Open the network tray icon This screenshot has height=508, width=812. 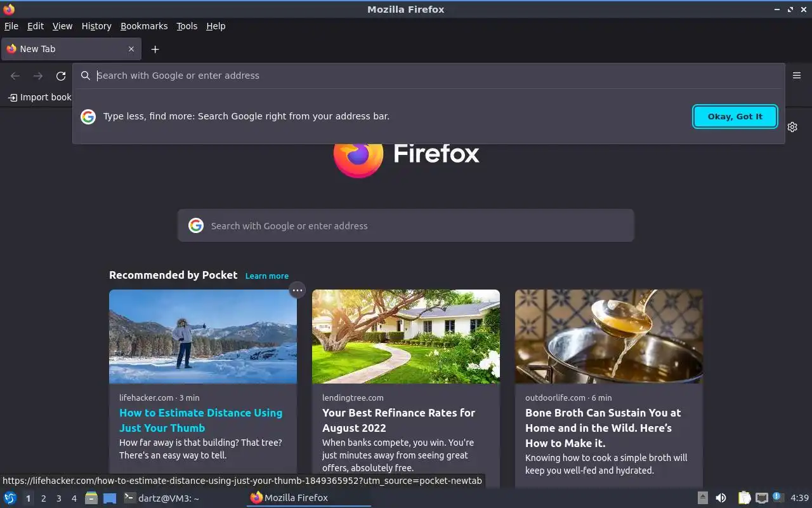coord(762,498)
